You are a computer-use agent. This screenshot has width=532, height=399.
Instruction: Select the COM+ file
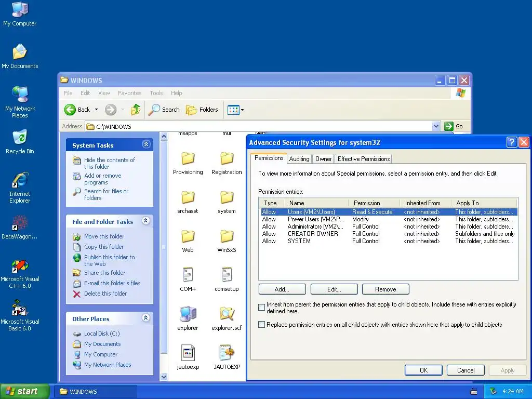[188, 280]
